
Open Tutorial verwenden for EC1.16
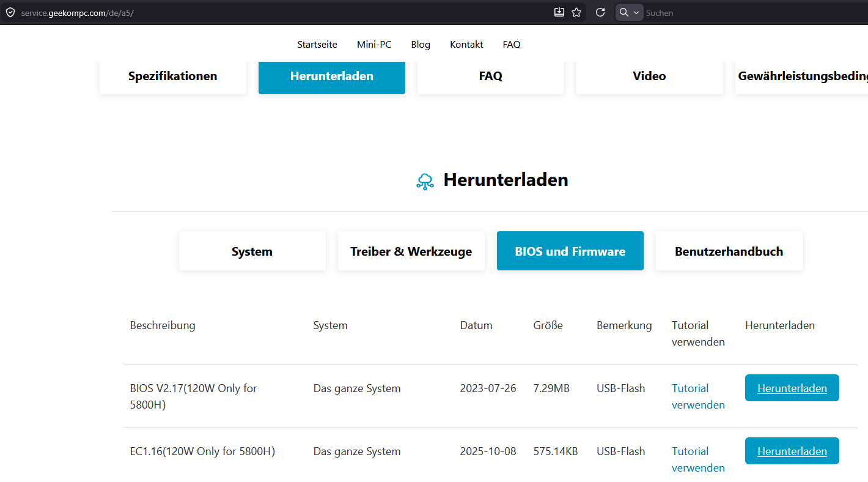698,459
